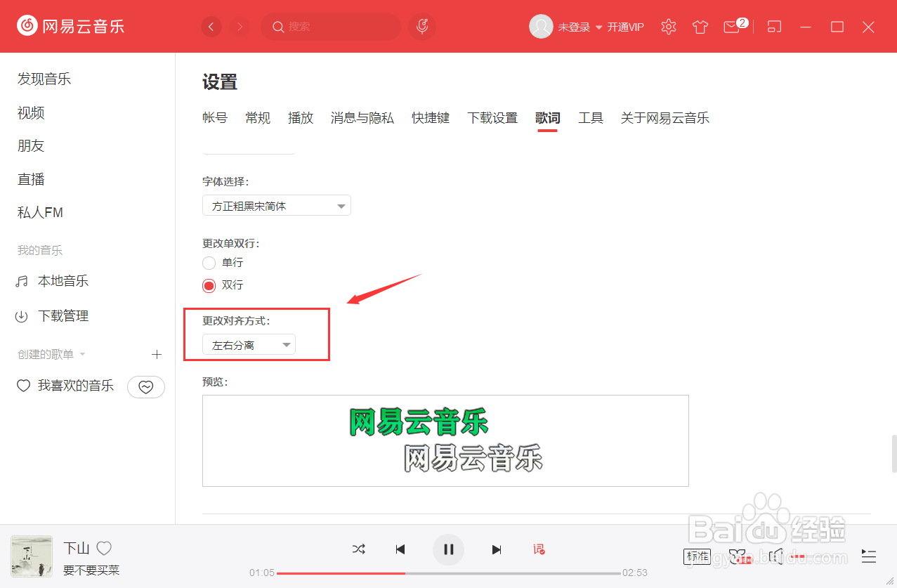Switch to mini player mode
897x588 pixels.
[774, 27]
